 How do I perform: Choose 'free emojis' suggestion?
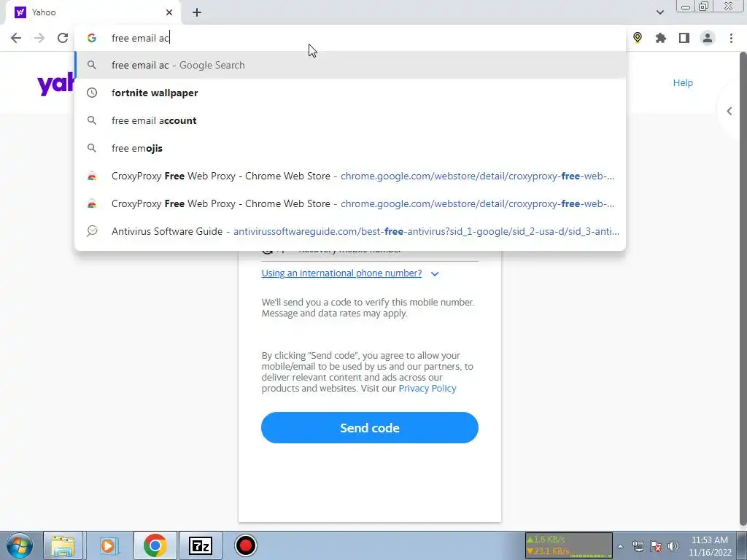point(350,148)
